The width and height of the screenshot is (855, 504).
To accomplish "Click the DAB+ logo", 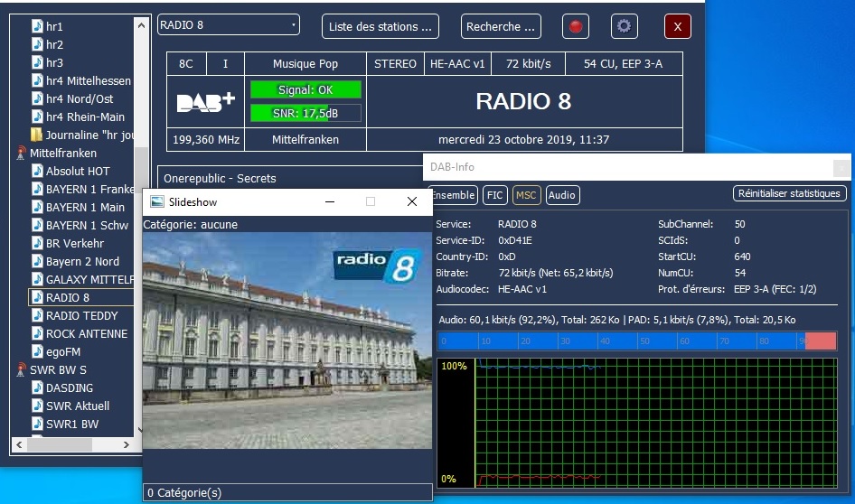I will [205, 101].
